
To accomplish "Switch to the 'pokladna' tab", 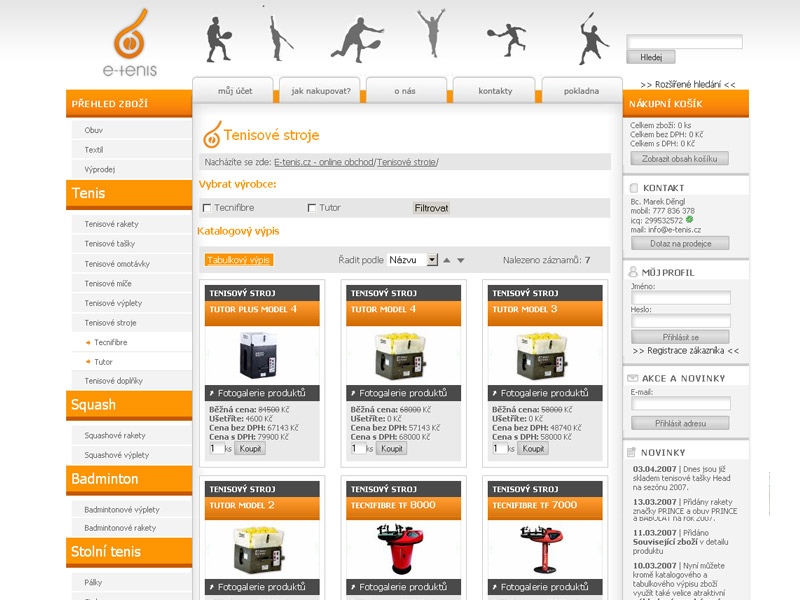I will point(581,91).
